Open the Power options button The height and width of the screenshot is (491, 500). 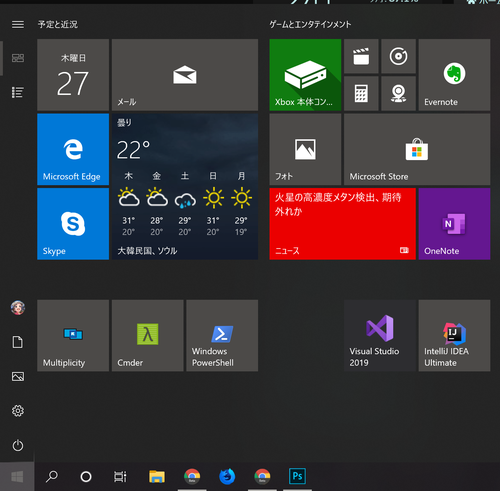18,445
